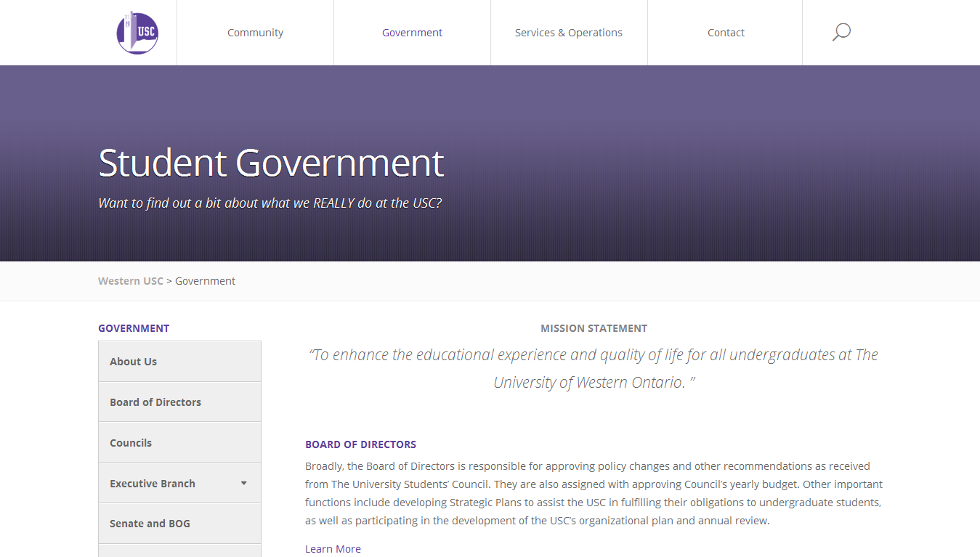The image size is (980, 557).
Task: Open About Us in sidebar
Action: [x=179, y=362]
